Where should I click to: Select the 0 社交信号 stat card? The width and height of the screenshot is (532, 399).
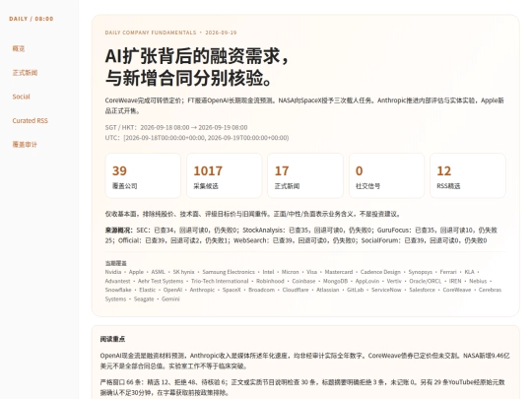tap(386, 175)
